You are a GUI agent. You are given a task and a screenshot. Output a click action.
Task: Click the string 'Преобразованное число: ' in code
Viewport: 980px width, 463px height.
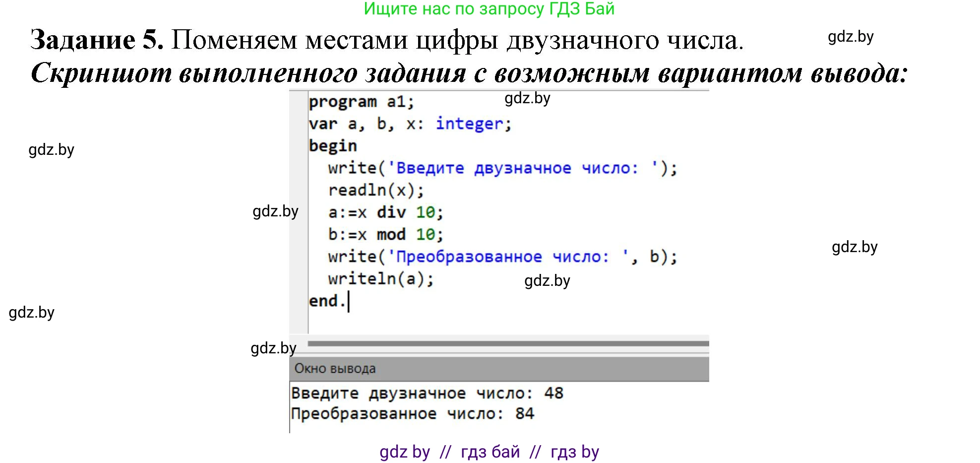tap(508, 257)
